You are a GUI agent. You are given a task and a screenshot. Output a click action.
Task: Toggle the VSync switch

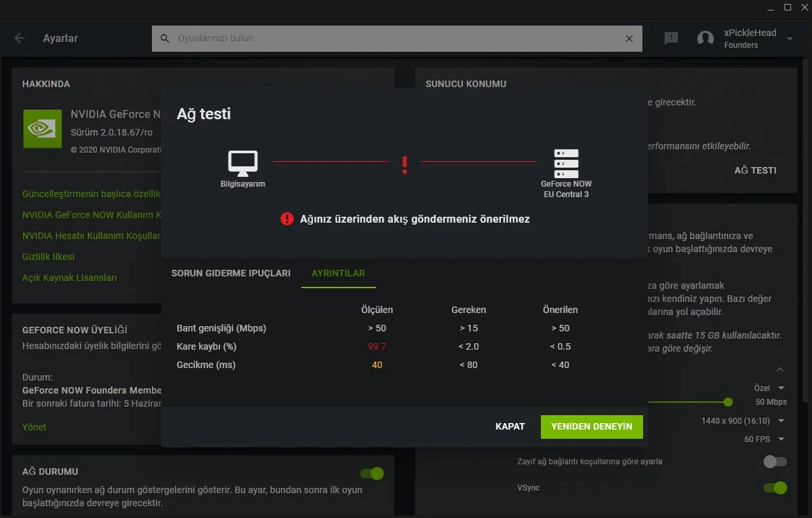[775, 488]
